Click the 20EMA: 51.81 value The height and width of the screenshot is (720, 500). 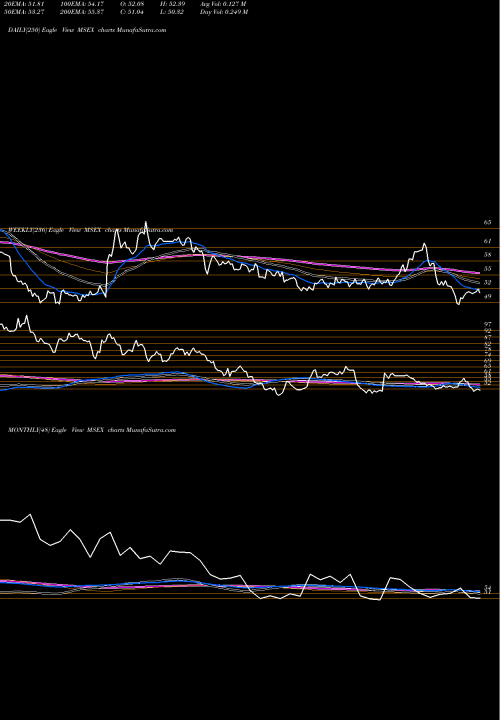(25, 3)
